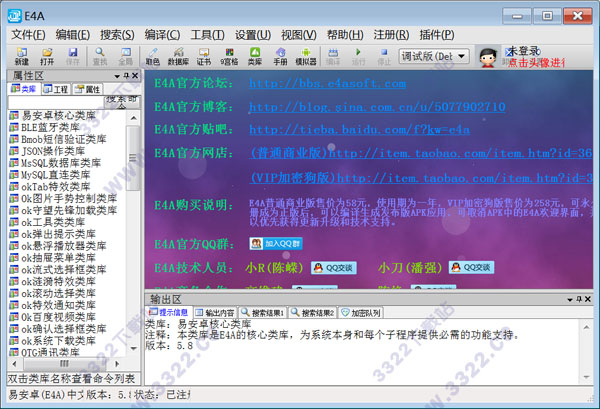The height and width of the screenshot is (409, 600).
Task: Click the library list scroll-down arrow
Action: 134,348
